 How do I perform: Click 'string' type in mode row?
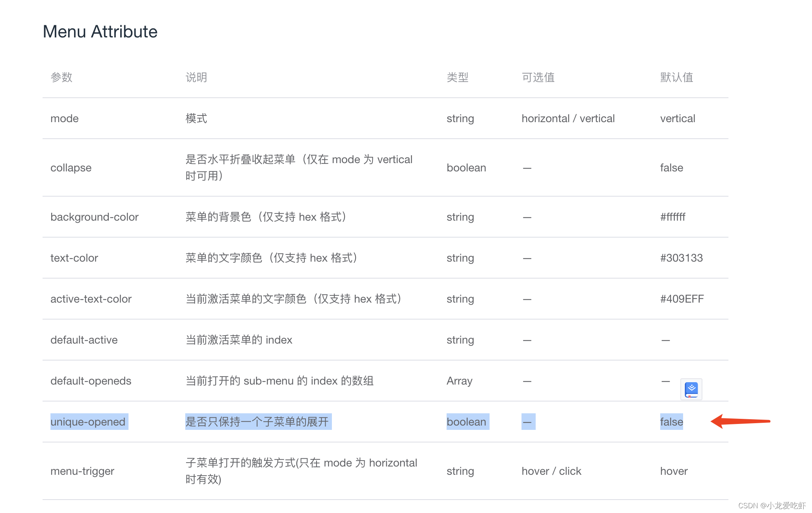460,119
